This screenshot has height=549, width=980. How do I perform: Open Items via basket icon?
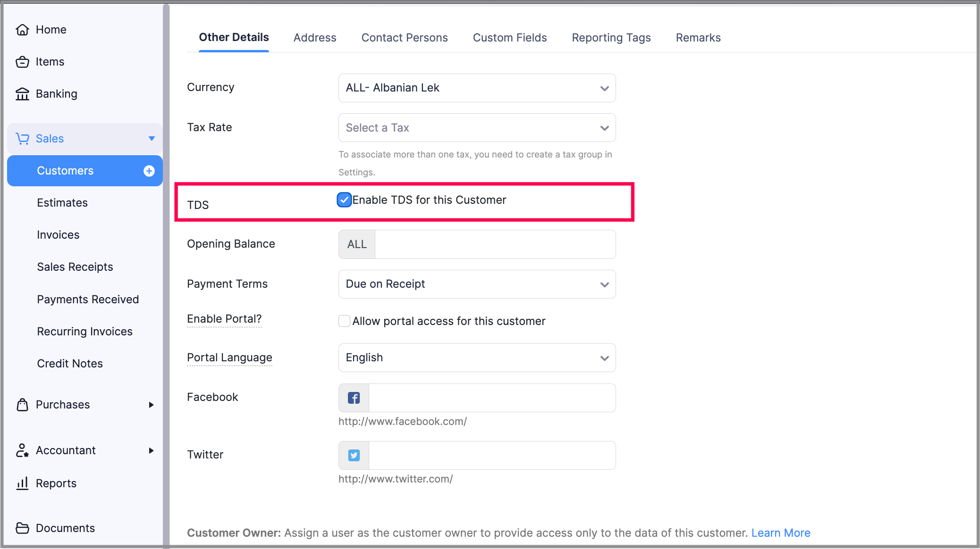point(22,62)
